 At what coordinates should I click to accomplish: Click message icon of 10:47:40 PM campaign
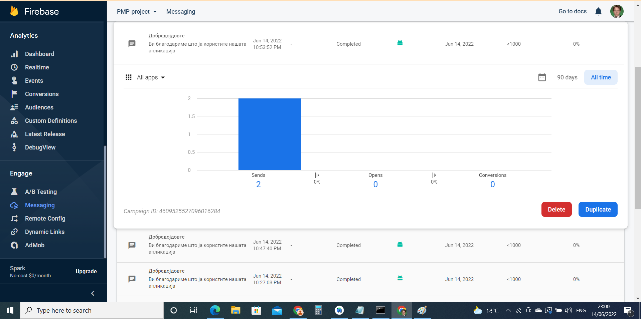coord(133,246)
